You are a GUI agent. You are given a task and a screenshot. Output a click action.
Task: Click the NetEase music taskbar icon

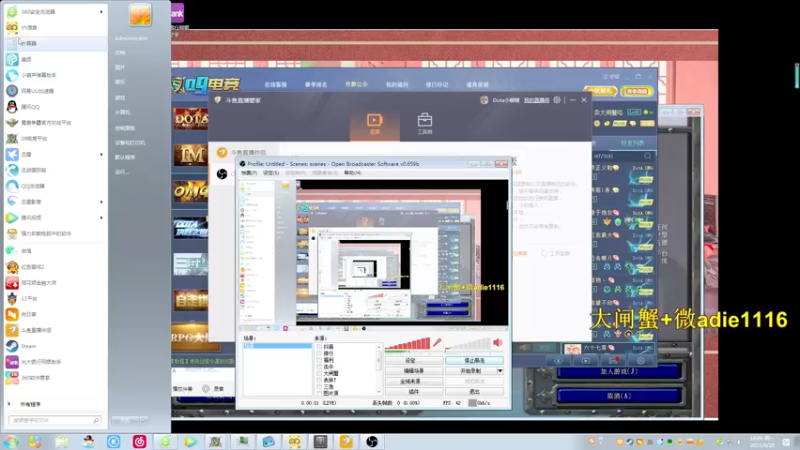click(139, 441)
